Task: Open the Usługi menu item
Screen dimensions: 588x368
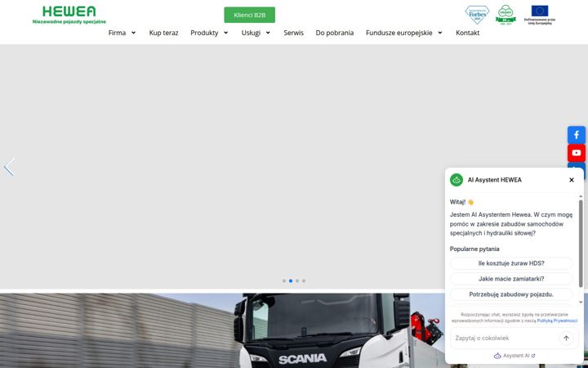Action: pyautogui.click(x=251, y=33)
